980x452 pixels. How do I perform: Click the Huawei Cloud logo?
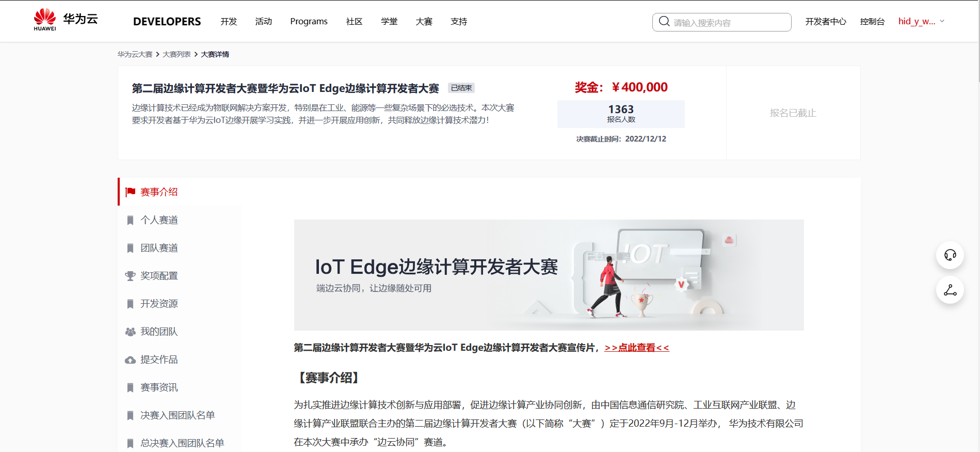coord(66,20)
